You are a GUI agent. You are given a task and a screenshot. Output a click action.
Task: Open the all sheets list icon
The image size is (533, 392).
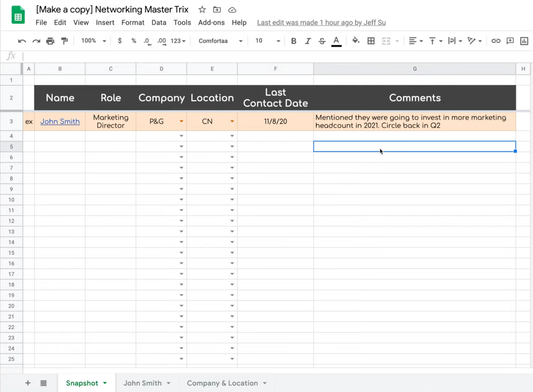[x=43, y=383]
